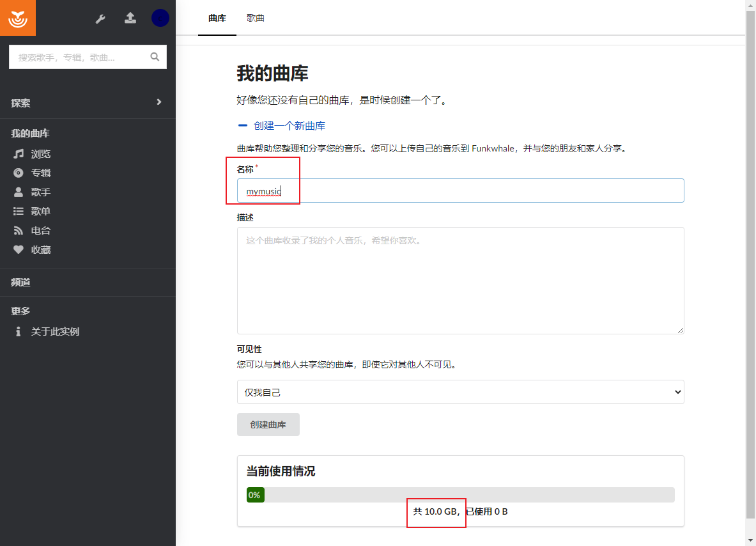Open the blue user avatar menu

pyautogui.click(x=160, y=19)
